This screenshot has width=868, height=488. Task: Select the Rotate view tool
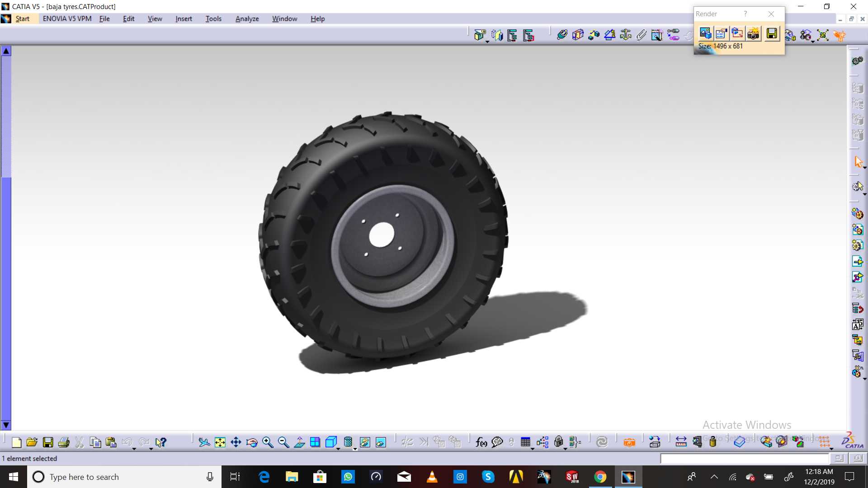click(252, 442)
